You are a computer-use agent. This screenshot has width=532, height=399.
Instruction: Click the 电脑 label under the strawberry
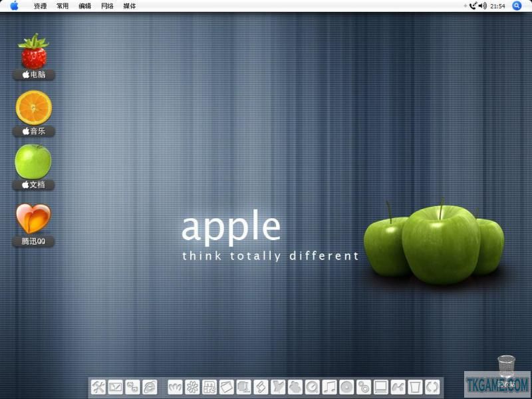(x=34, y=74)
